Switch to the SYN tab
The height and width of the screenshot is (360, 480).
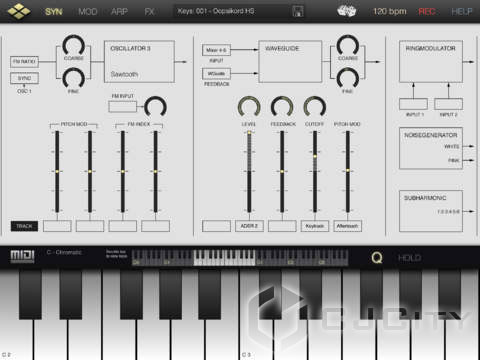tap(54, 12)
